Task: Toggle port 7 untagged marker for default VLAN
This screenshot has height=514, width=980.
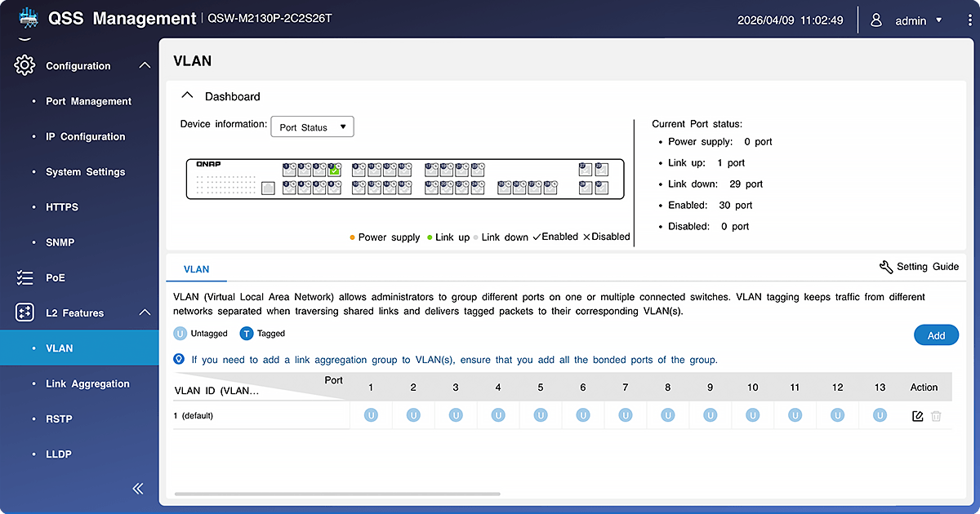Action: pyautogui.click(x=626, y=415)
